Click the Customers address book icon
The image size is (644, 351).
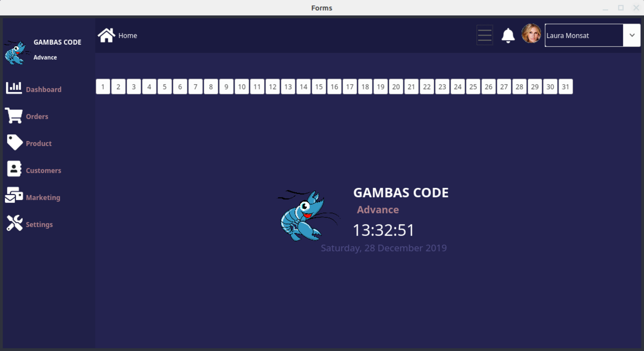click(14, 169)
